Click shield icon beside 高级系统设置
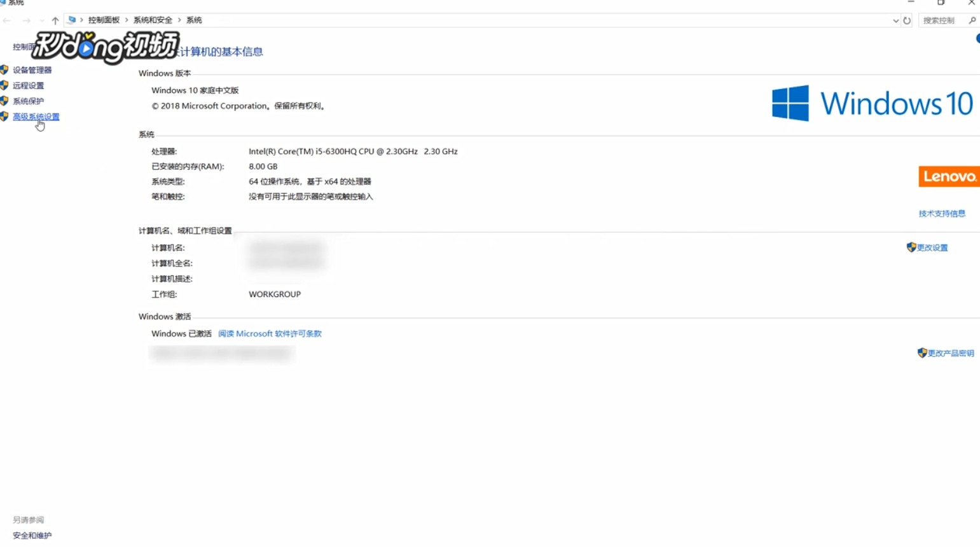The height and width of the screenshot is (547, 980). 4,116
